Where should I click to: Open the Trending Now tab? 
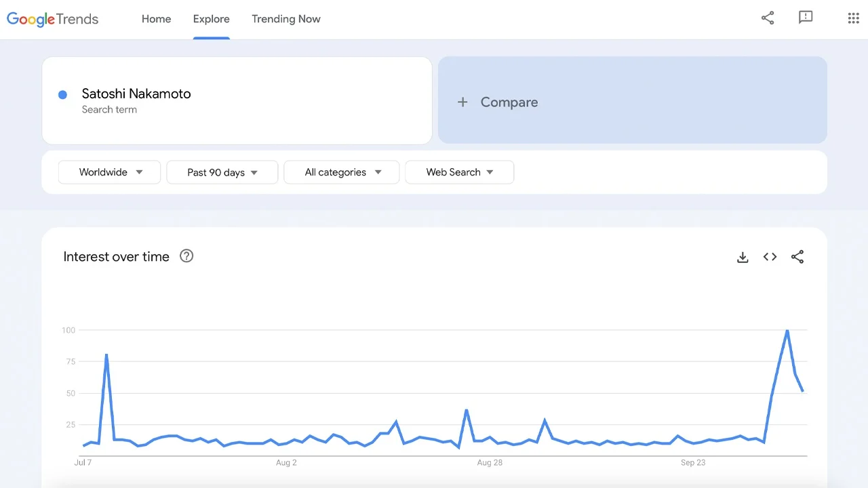pos(286,19)
